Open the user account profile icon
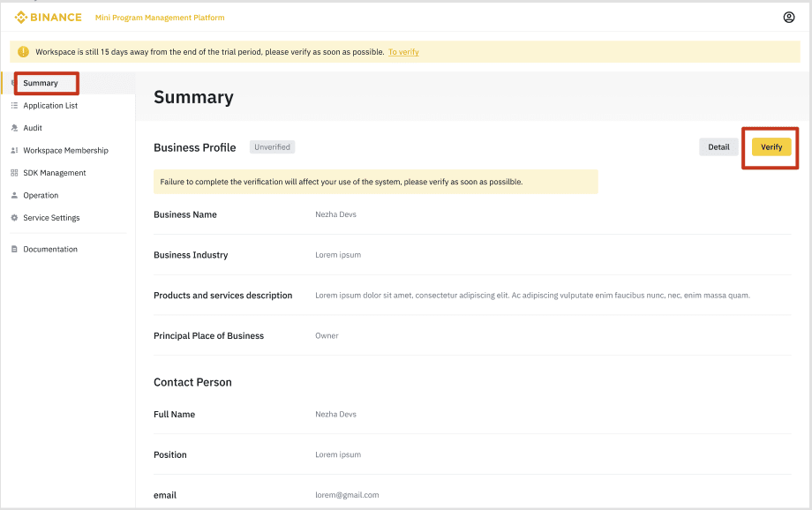This screenshot has width=812, height=510. [789, 18]
